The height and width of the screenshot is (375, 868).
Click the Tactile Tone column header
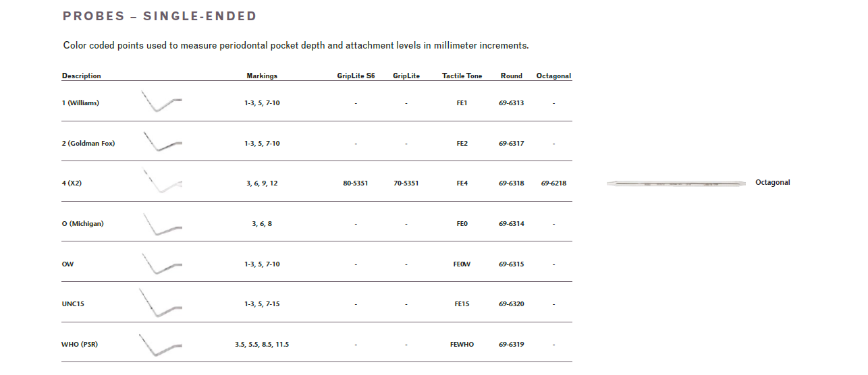462,76
